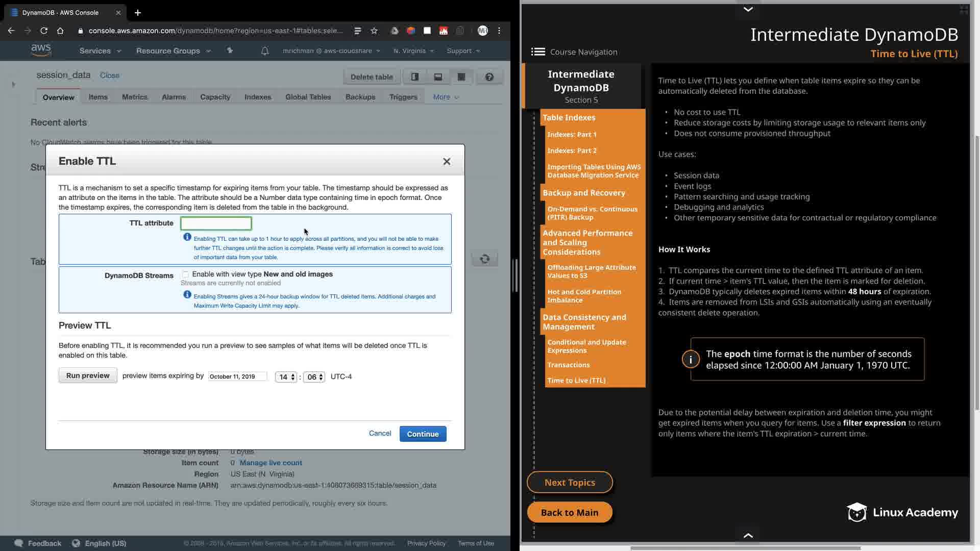Open the Transactions lesson link

568,365
